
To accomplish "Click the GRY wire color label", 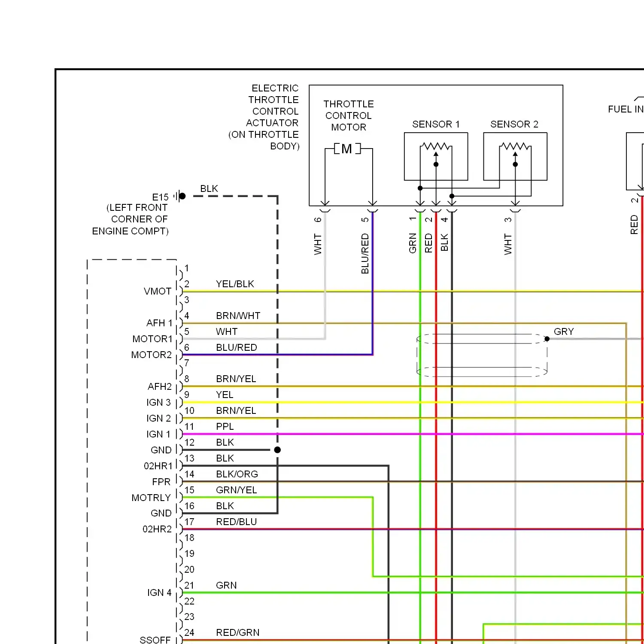I will (x=564, y=331).
